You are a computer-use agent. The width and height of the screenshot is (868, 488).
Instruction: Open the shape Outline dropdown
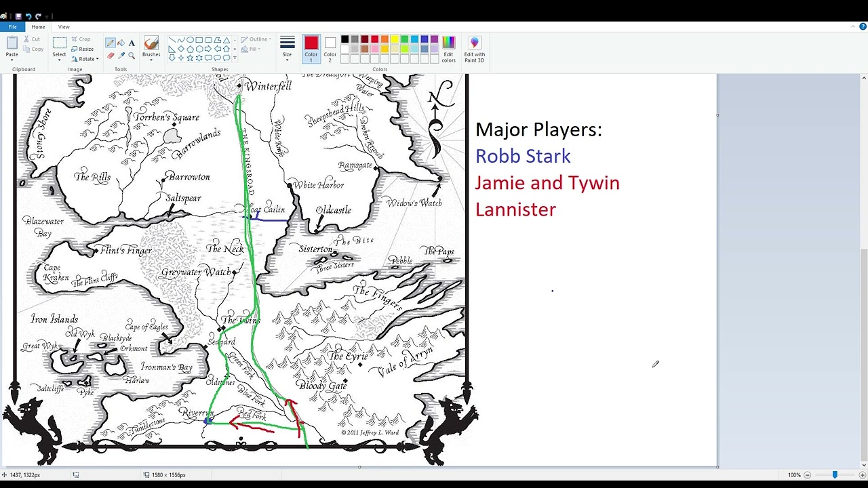[x=256, y=39]
